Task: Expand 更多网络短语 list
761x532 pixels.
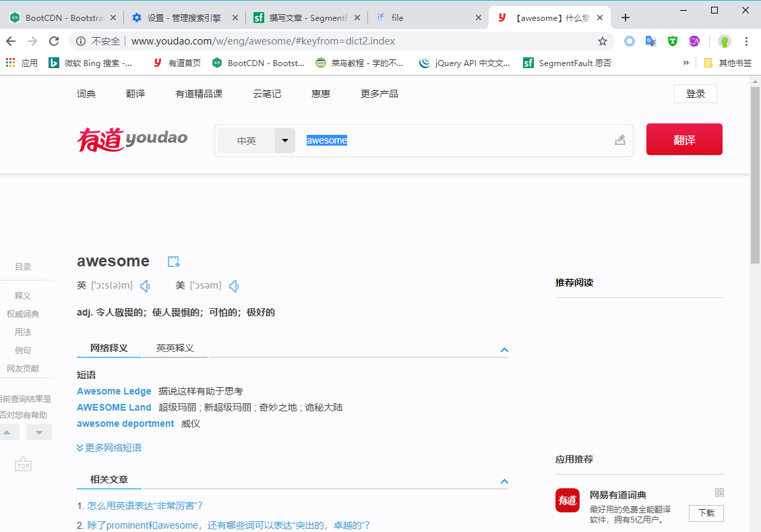Action: (109, 448)
